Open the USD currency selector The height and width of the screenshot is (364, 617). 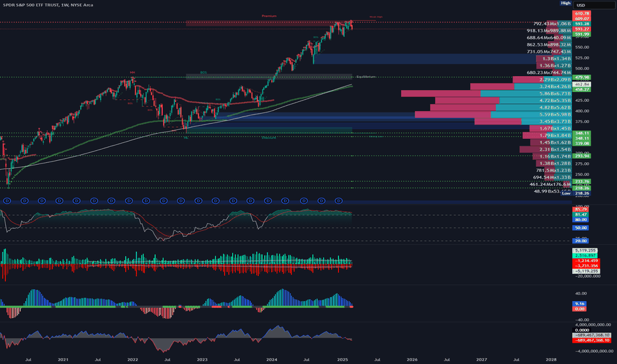(593, 5)
